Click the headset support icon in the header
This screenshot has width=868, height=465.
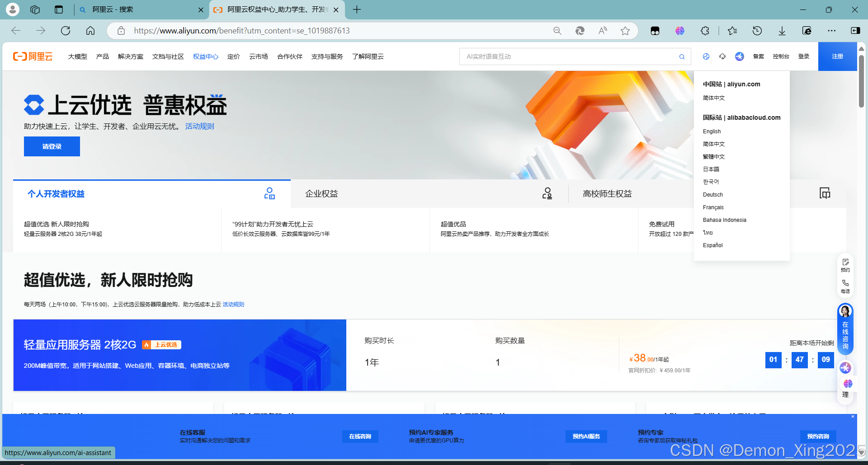722,56
